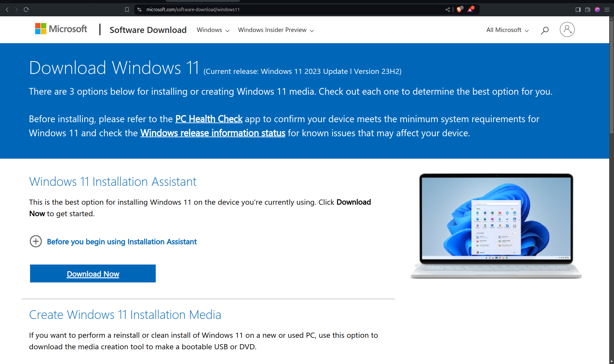Open Brave Shields lion icon
Image resolution: width=614 pixels, height=364 pixels.
tap(460, 9)
